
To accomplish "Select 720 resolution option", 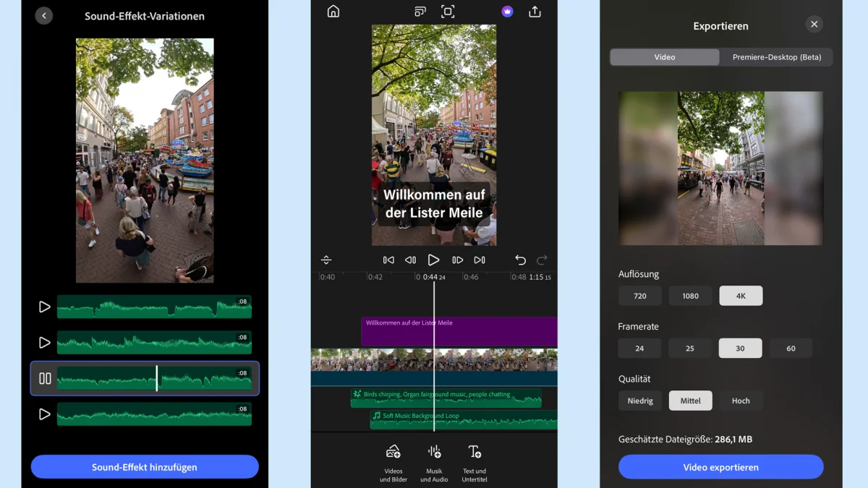I will [x=639, y=296].
